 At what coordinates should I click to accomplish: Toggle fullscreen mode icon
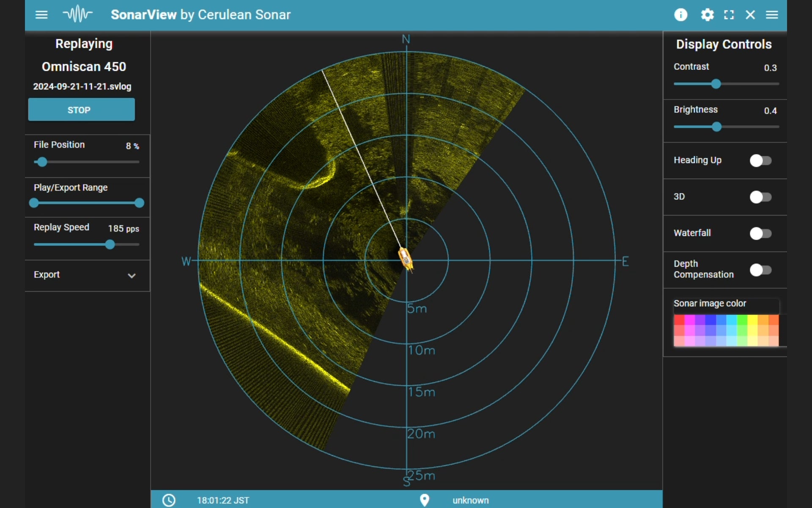click(x=729, y=15)
